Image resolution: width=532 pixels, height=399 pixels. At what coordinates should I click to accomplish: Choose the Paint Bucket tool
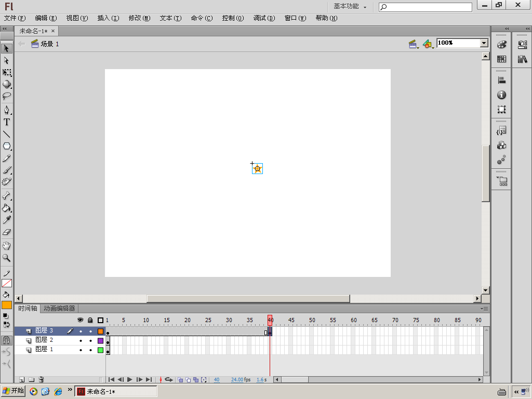coord(7,208)
